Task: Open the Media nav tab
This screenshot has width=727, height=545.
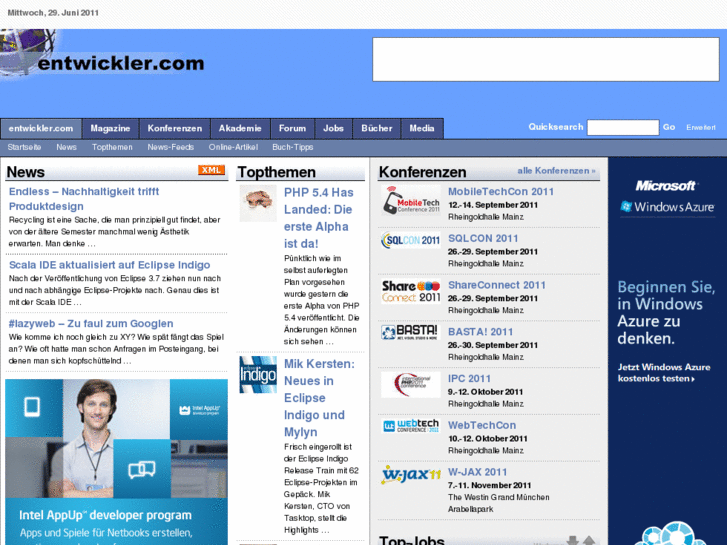Action: tap(422, 128)
